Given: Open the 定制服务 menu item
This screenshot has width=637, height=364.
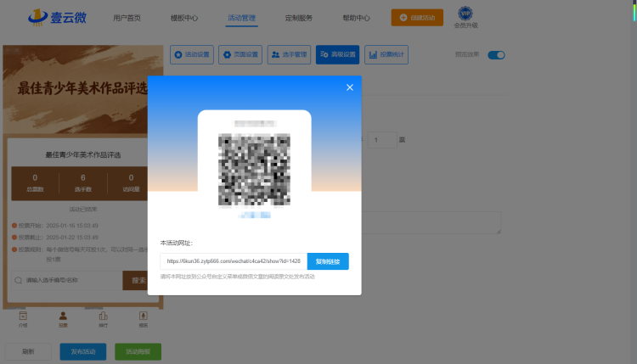Looking at the screenshot, I should pos(299,18).
